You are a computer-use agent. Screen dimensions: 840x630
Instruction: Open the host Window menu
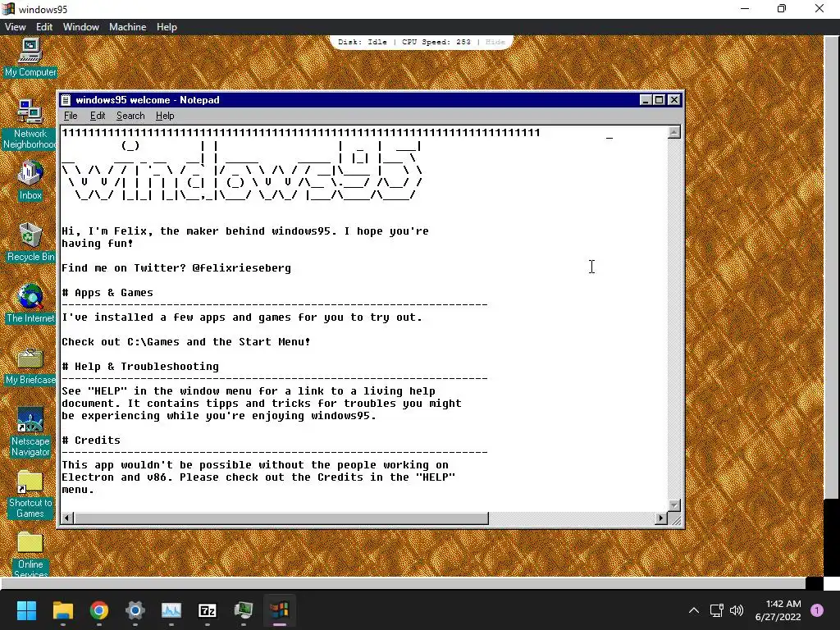coord(81,27)
